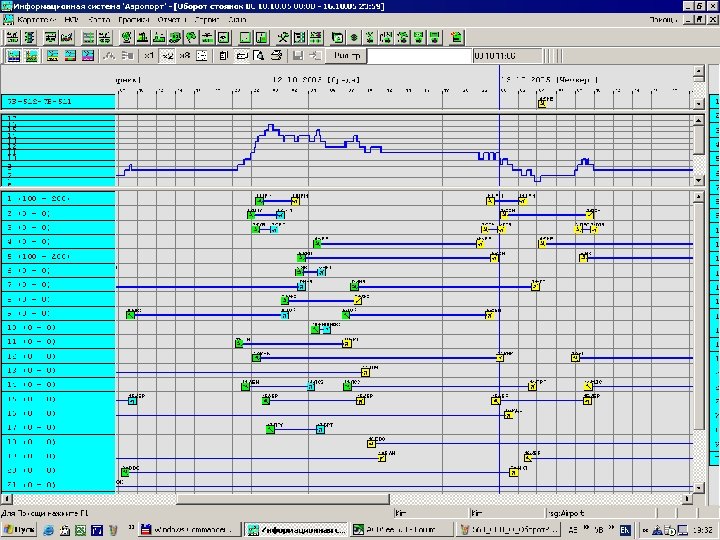This screenshot has width=720, height=540.
Task: Click the EN language indicator in the tray
Action: [x=625, y=530]
